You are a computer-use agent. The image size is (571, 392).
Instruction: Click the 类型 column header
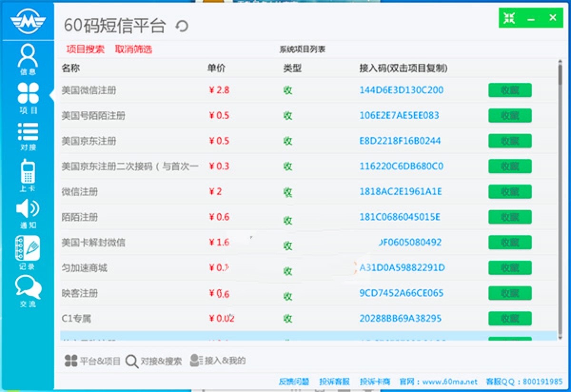point(292,68)
